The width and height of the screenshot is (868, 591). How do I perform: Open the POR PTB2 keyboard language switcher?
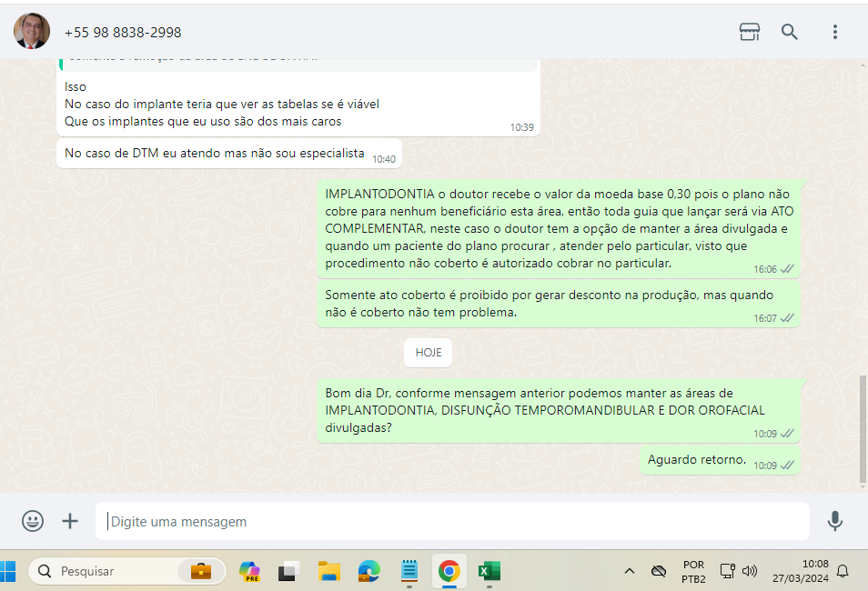pyautogui.click(x=693, y=572)
